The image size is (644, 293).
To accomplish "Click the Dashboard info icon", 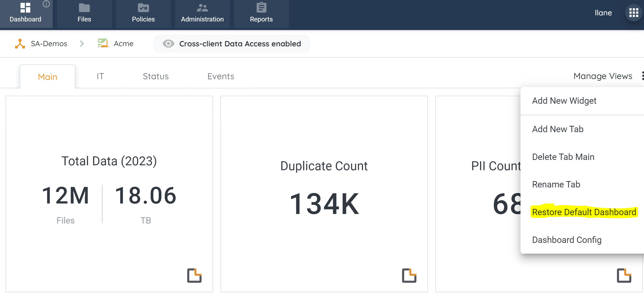I will [46, 4].
